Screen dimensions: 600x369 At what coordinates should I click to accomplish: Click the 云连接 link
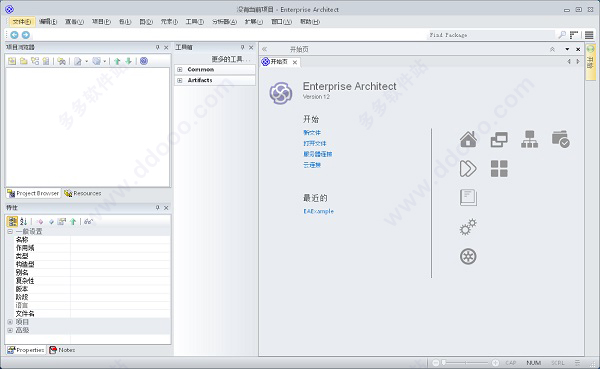312,165
